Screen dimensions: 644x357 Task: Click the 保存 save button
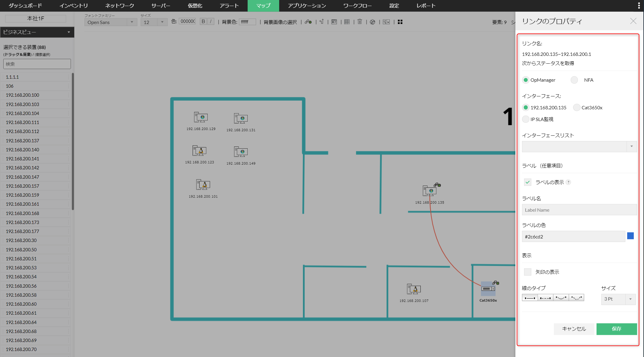(x=616, y=329)
